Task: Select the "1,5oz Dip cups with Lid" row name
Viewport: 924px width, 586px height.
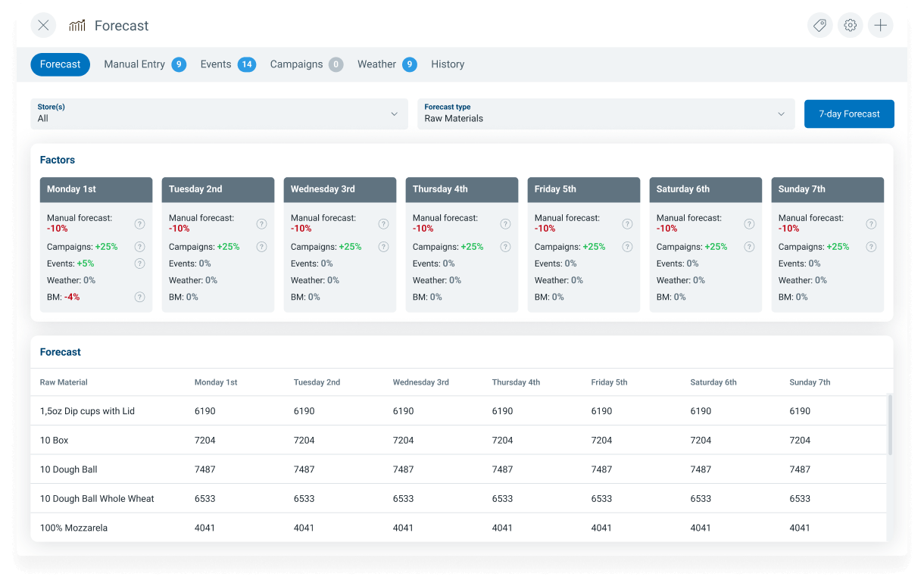Action: pyautogui.click(x=87, y=411)
